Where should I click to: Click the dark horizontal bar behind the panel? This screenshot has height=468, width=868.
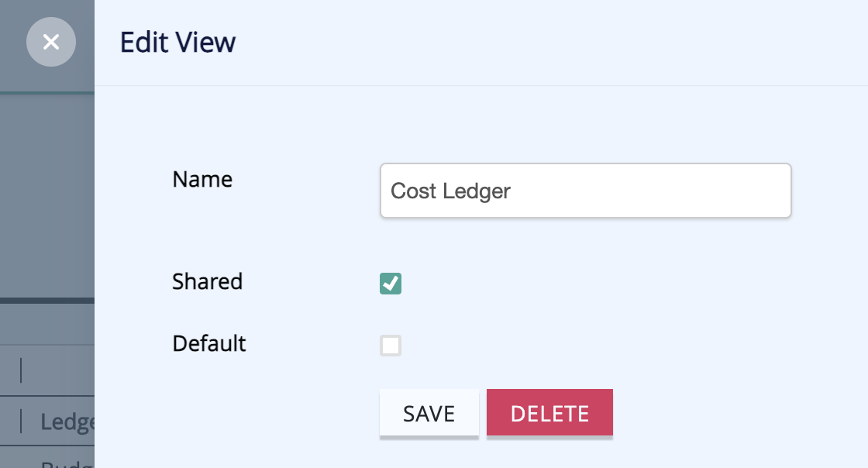point(47,301)
